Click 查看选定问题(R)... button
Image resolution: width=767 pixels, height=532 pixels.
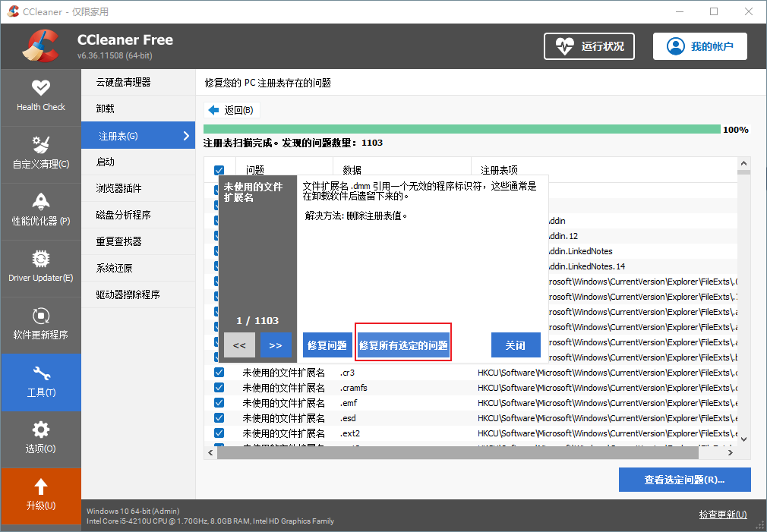pos(684,480)
